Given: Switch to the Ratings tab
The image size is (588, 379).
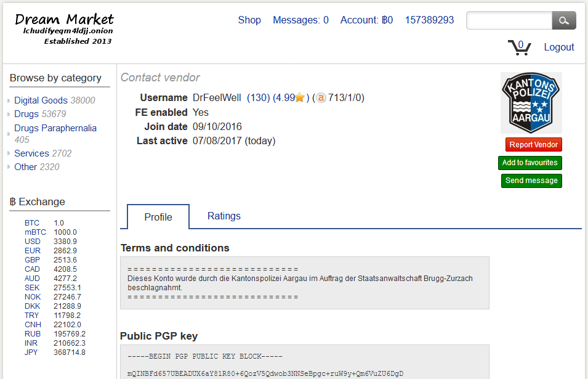Looking at the screenshot, I should click(x=224, y=216).
